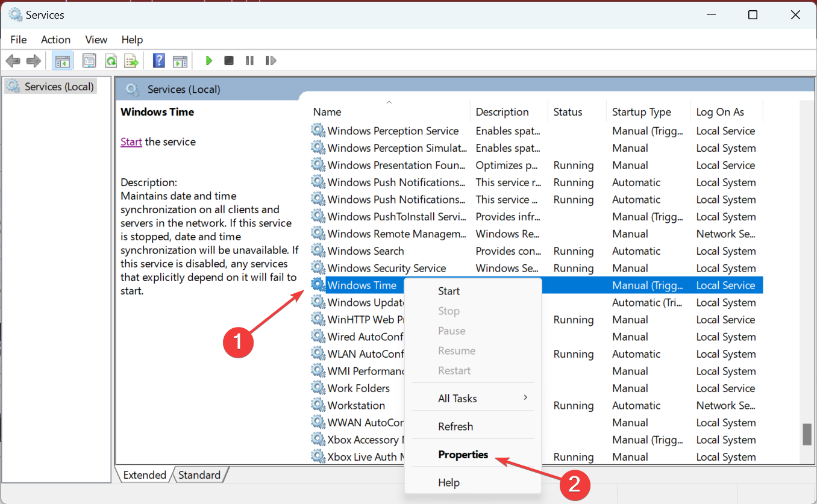The width and height of the screenshot is (817, 504).
Task: Select the Windows Perception Service row
Action: pyautogui.click(x=536, y=131)
